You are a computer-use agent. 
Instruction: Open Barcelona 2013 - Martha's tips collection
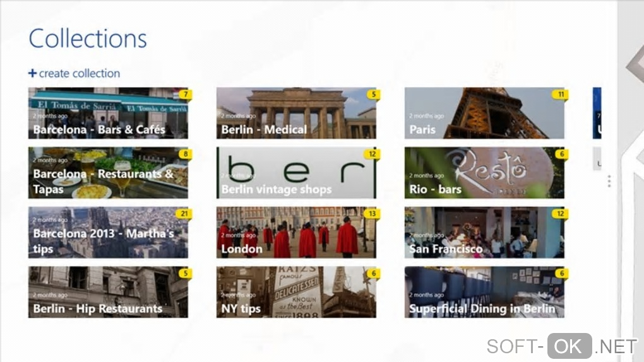tap(108, 232)
